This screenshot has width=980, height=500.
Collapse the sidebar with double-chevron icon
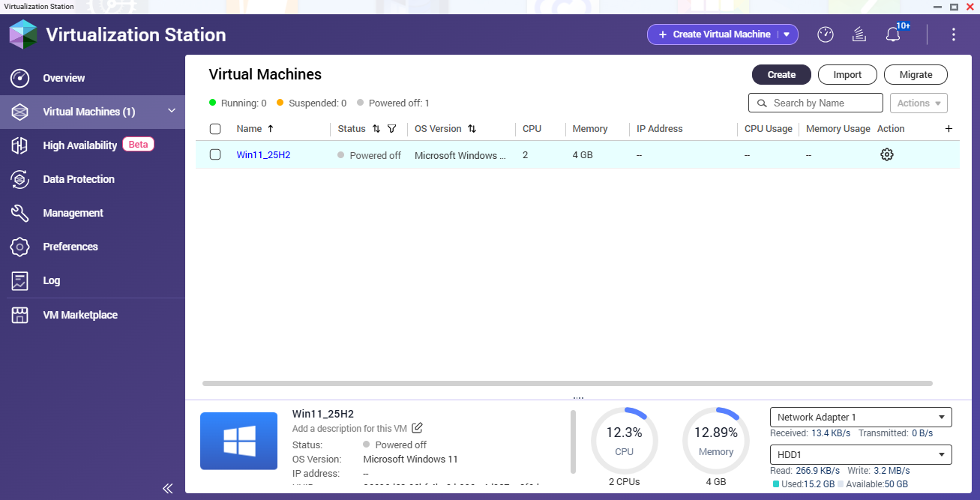tap(168, 488)
